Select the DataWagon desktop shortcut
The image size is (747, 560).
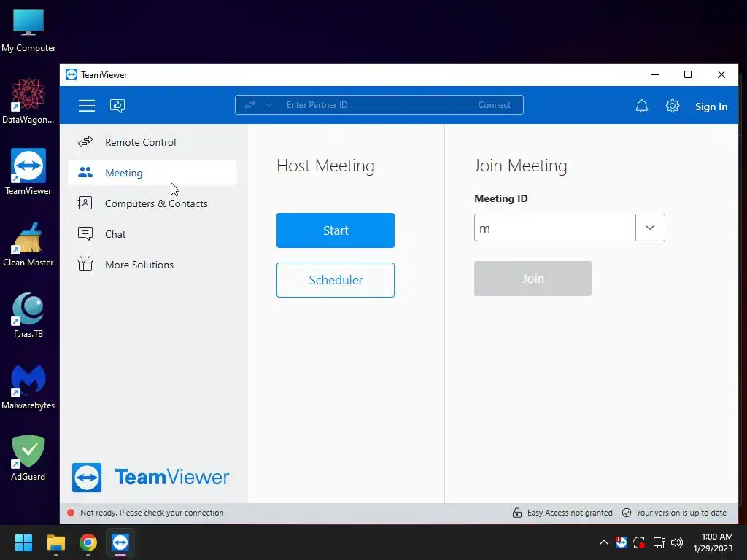[x=28, y=101]
